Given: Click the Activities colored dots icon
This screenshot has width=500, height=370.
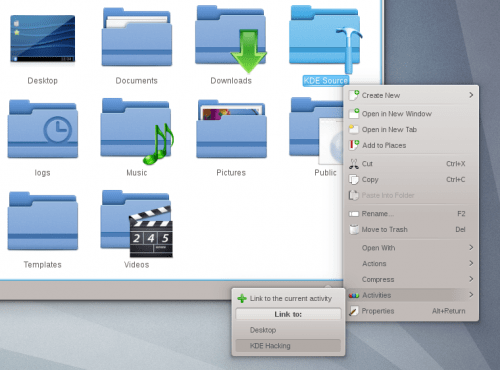Looking at the screenshot, I should 354,295.
